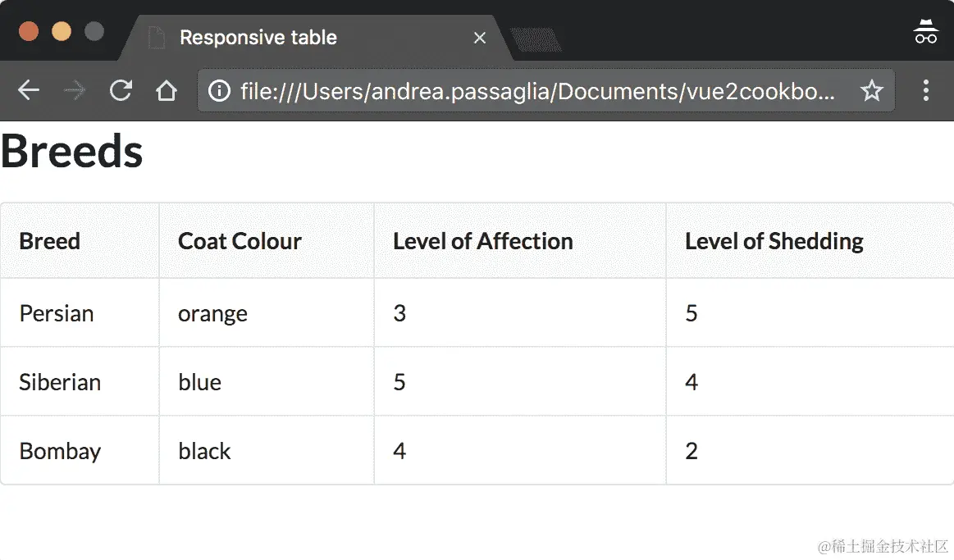The width and height of the screenshot is (954, 560).
Task: Click the incognito mode icon
Action: point(925,32)
